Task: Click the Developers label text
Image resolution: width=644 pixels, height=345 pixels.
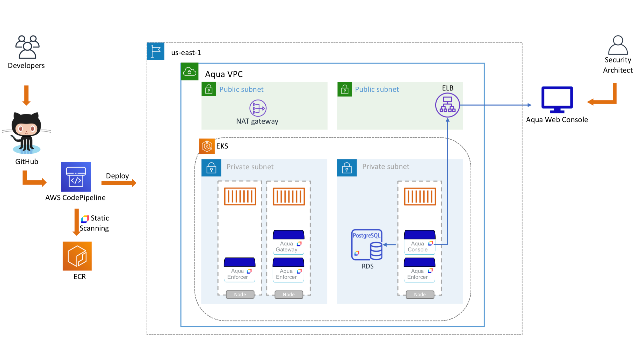Action: (x=26, y=66)
